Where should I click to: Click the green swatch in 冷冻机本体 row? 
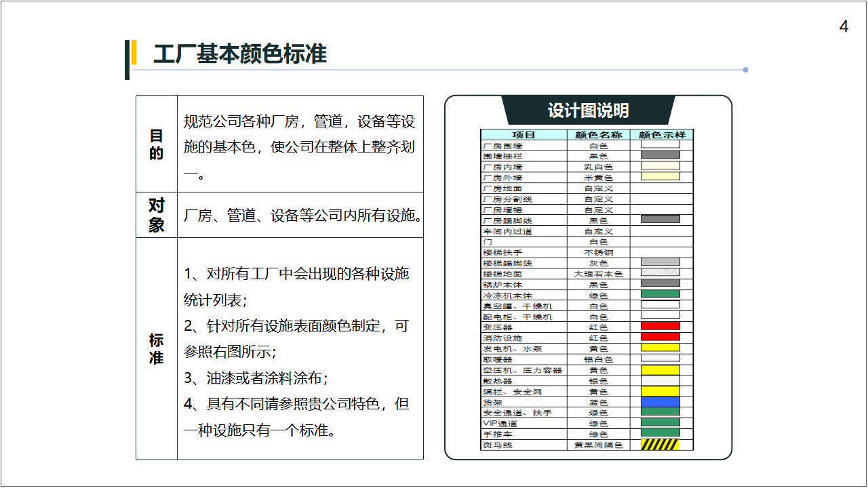pyautogui.click(x=660, y=293)
